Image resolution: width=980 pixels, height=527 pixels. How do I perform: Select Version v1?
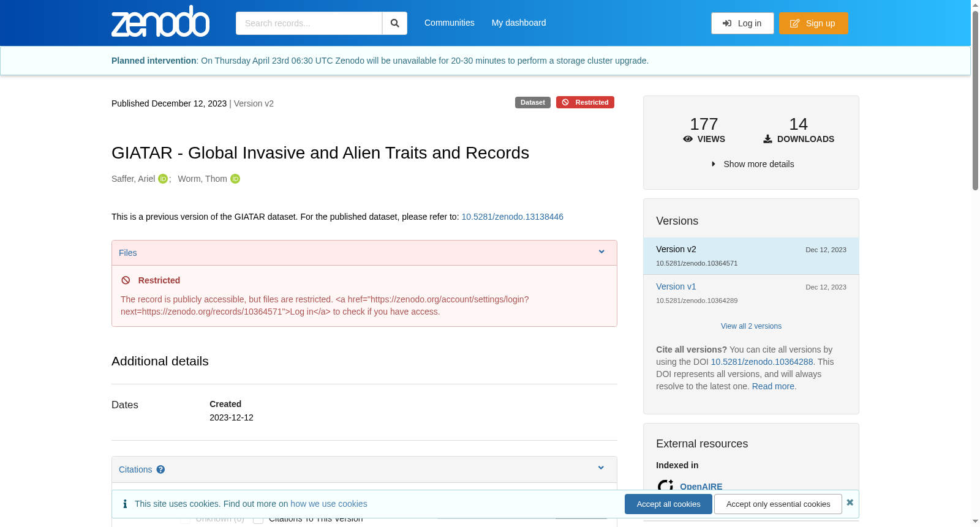tap(676, 286)
